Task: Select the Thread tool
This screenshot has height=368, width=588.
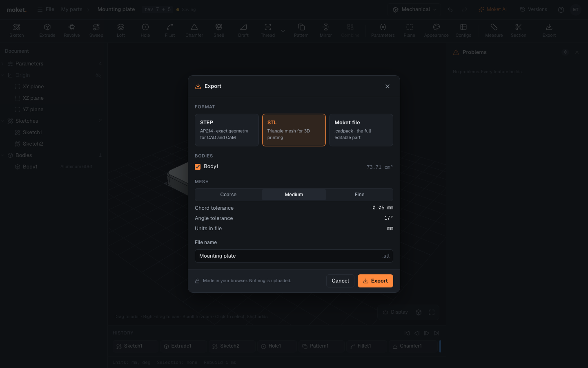Action: (x=268, y=30)
